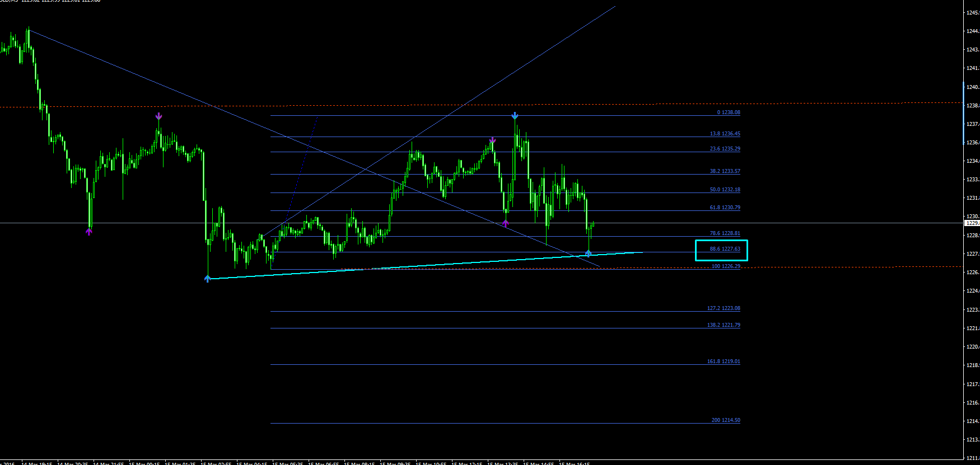Click the '15 Mar 00:15' time axis label

coord(144,463)
